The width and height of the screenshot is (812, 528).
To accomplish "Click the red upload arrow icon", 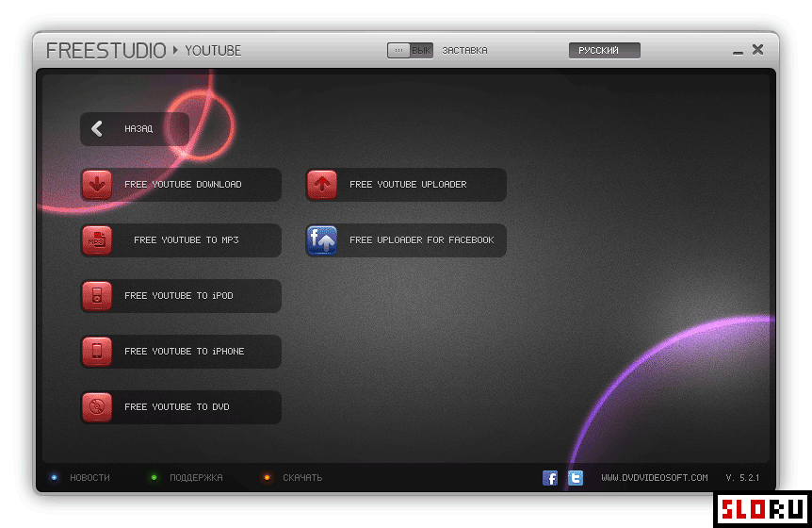I will pos(322,185).
